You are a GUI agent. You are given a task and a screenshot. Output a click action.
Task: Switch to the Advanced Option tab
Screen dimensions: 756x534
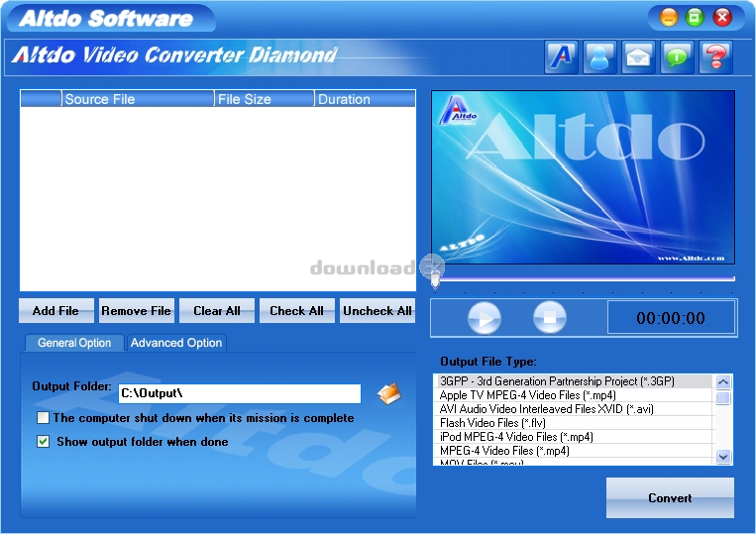tap(176, 343)
